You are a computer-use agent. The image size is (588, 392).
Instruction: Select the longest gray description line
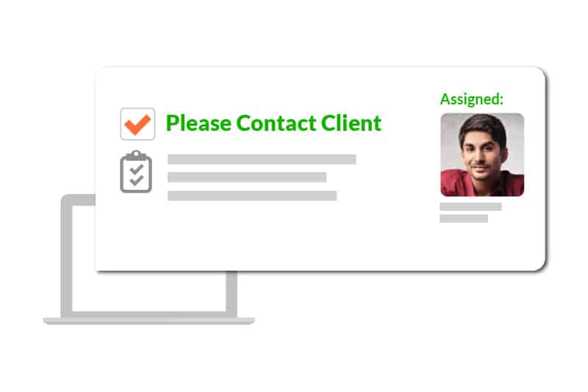point(262,159)
